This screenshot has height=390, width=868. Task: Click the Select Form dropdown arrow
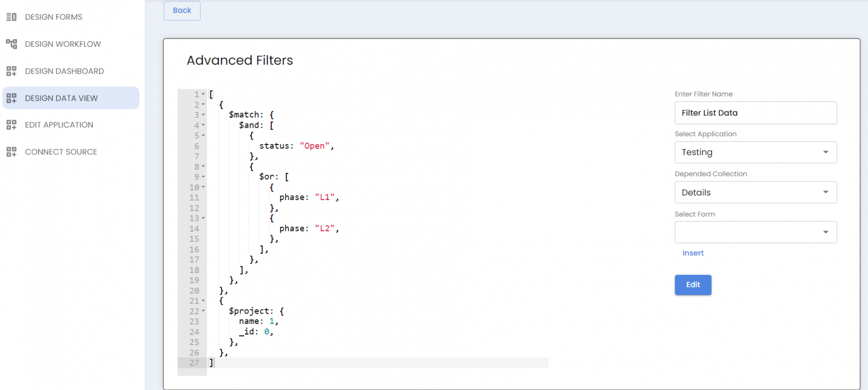826,232
